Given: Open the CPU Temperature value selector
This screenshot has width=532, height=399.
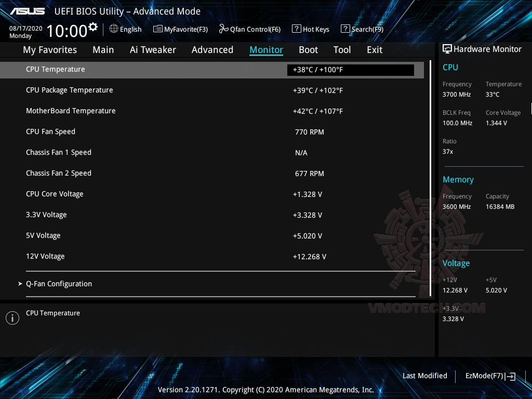Looking at the screenshot, I should (350, 70).
